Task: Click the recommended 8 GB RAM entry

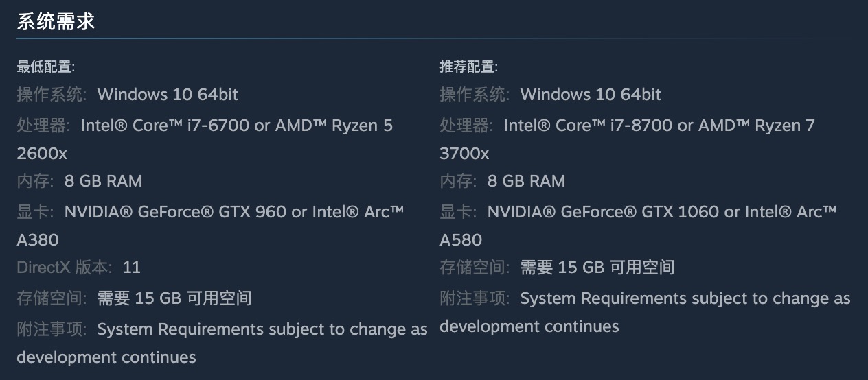Action: tap(526, 181)
